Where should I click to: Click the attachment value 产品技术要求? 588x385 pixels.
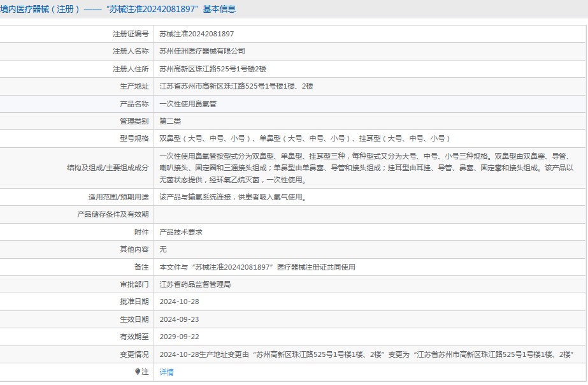click(x=181, y=232)
